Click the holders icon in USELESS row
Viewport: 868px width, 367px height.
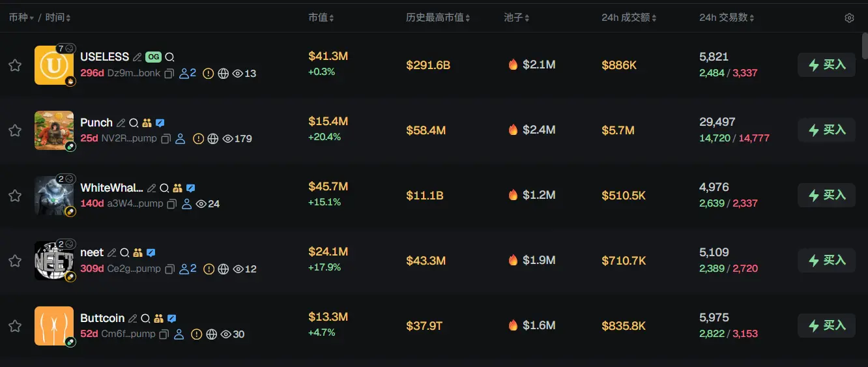tap(188, 74)
